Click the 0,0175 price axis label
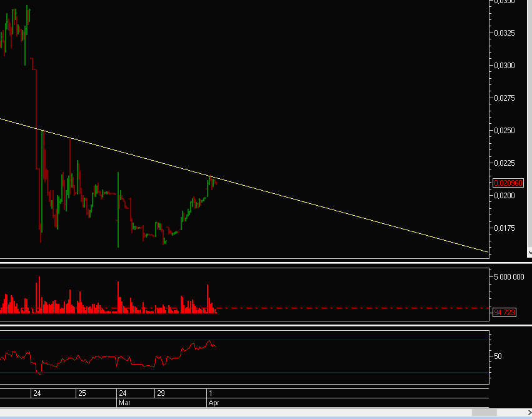The image size is (532, 419). pyautogui.click(x=504, y=228)
